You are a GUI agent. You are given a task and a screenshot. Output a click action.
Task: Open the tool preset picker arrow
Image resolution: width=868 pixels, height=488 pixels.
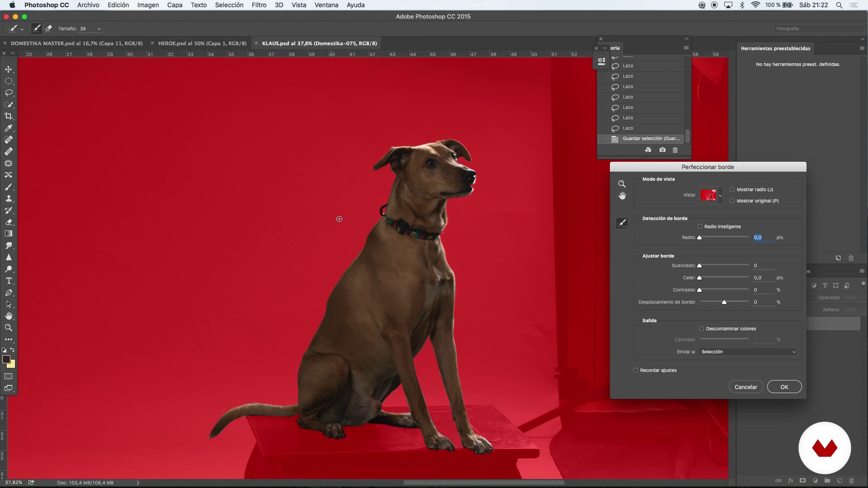(22, 29)
